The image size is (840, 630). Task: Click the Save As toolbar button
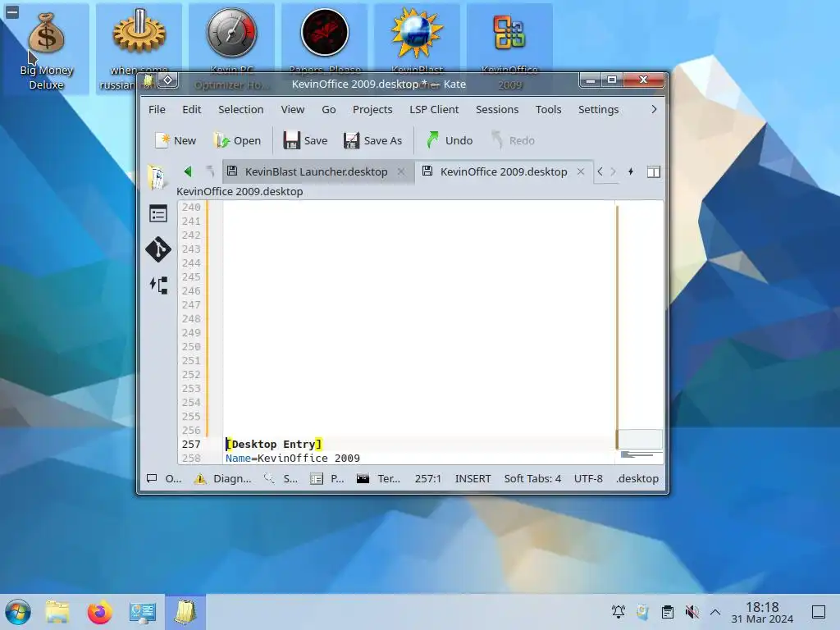[373, 140]
